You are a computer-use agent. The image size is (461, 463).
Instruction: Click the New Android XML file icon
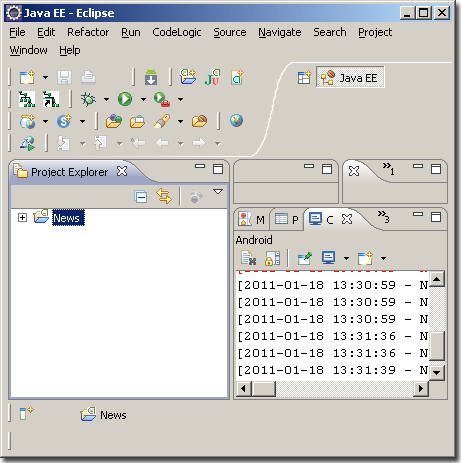[x=237, y=77]
